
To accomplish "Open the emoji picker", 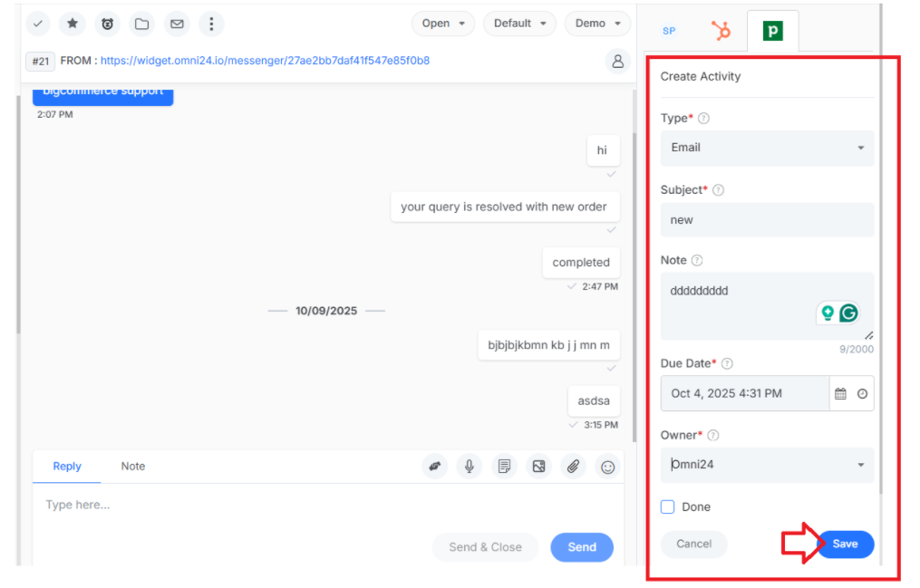I will pos(608,466).
